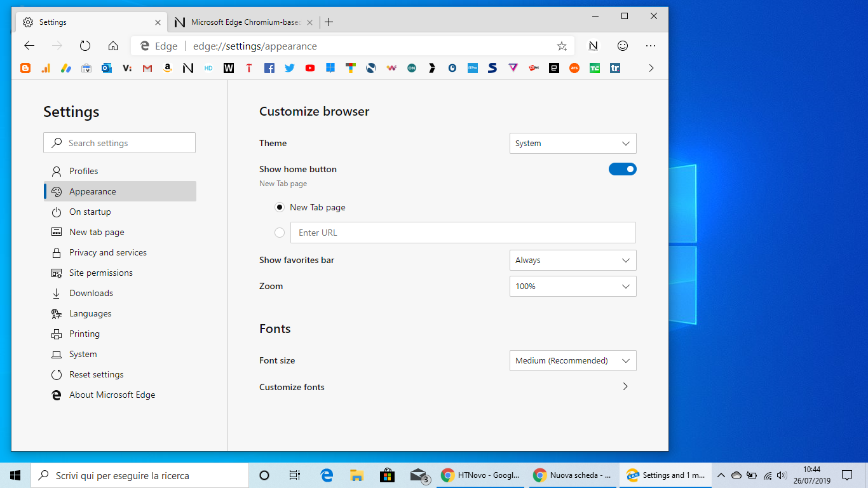
Task: Open the Zoom level dropdown
Action: click(573, 286)
